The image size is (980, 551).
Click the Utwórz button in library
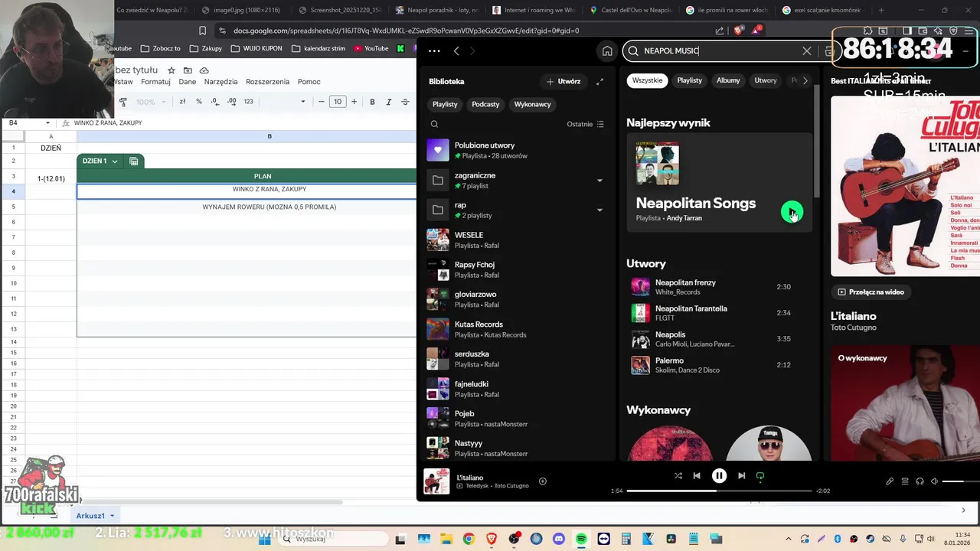click(x=563, y=81)
